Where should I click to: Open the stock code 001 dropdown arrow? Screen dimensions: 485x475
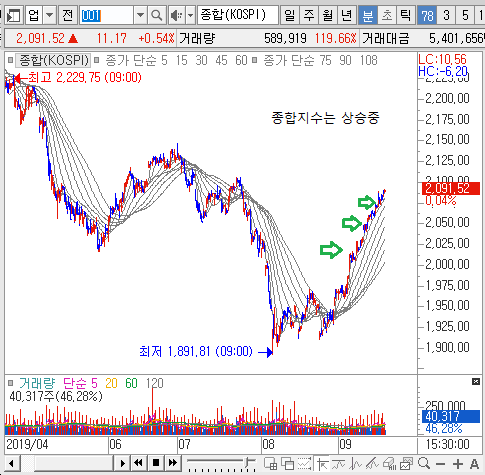tap(140, 15)
